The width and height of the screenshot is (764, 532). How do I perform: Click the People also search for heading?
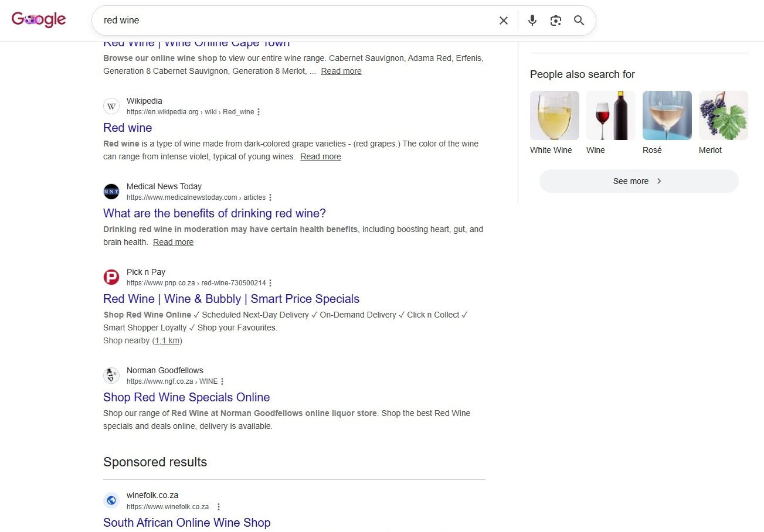pos(583,74)
